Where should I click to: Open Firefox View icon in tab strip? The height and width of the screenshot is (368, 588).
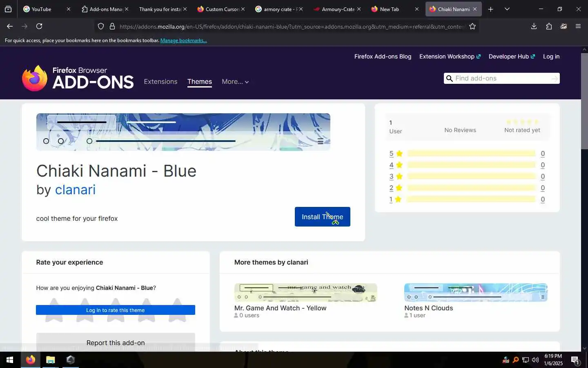click(8, 9)
